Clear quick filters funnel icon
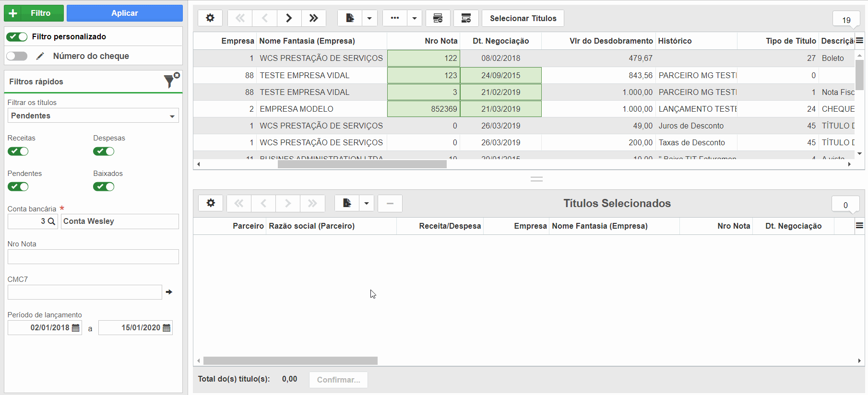The image size is (868, 395). click(171, 80)
